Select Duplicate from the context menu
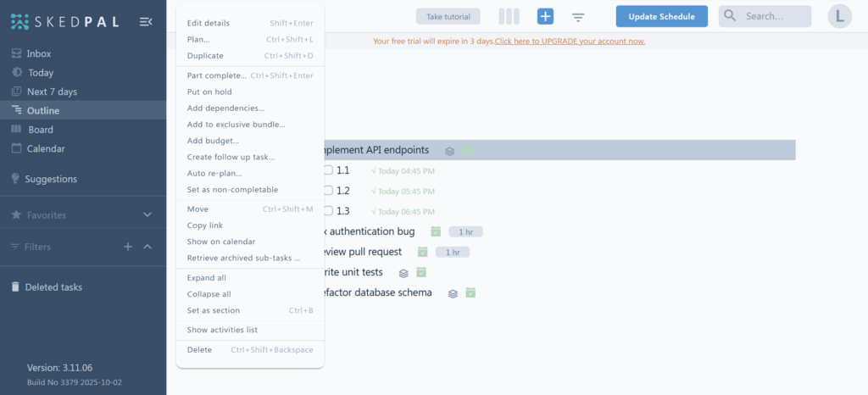868x395 pixels. click(205, 56)
